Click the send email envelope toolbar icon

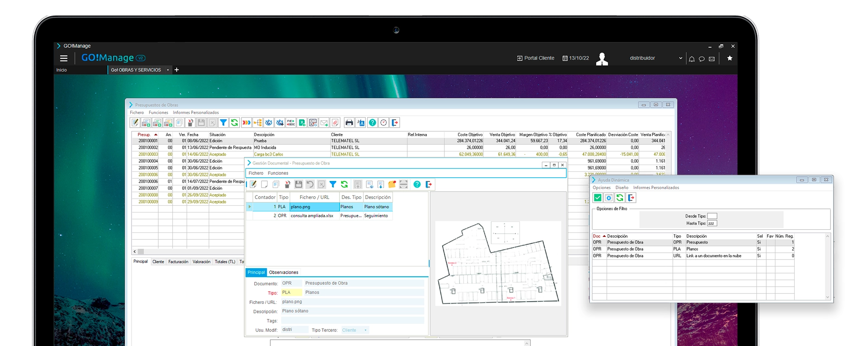(x=324, y=123)
